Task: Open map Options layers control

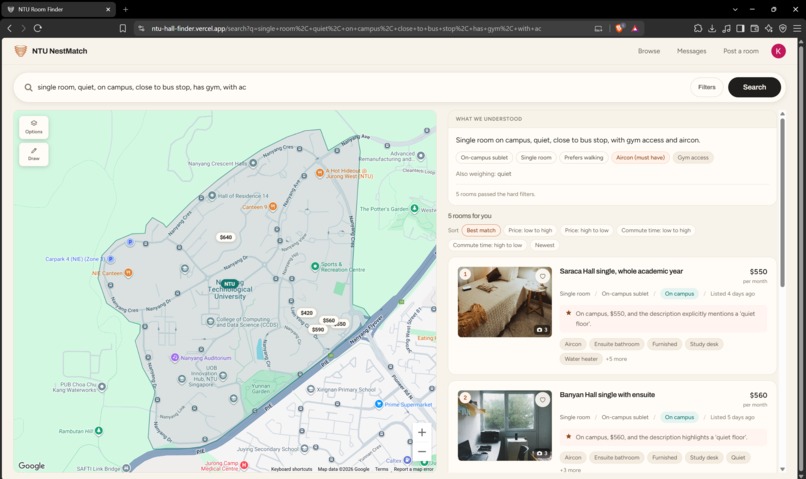Action: click(x=34, y=127)
